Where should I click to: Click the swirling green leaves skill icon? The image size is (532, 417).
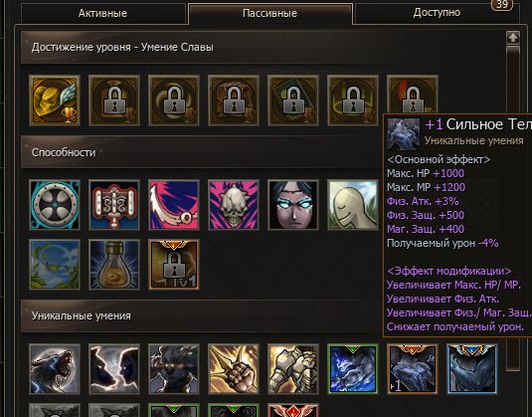[55, 265]
